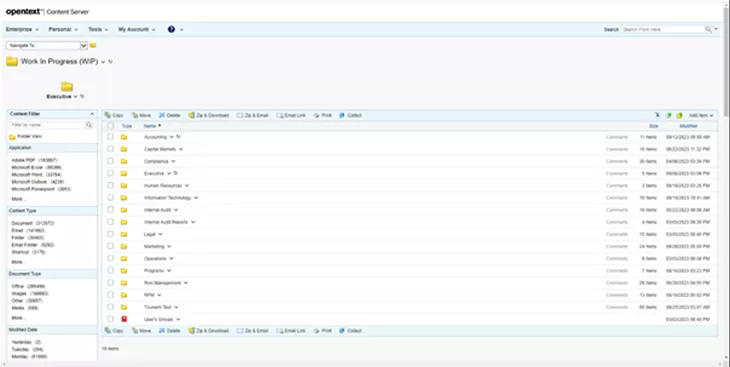Click Delete in the bottom toolbar
The height and width of the screenshot is (367, 730).
169,331
